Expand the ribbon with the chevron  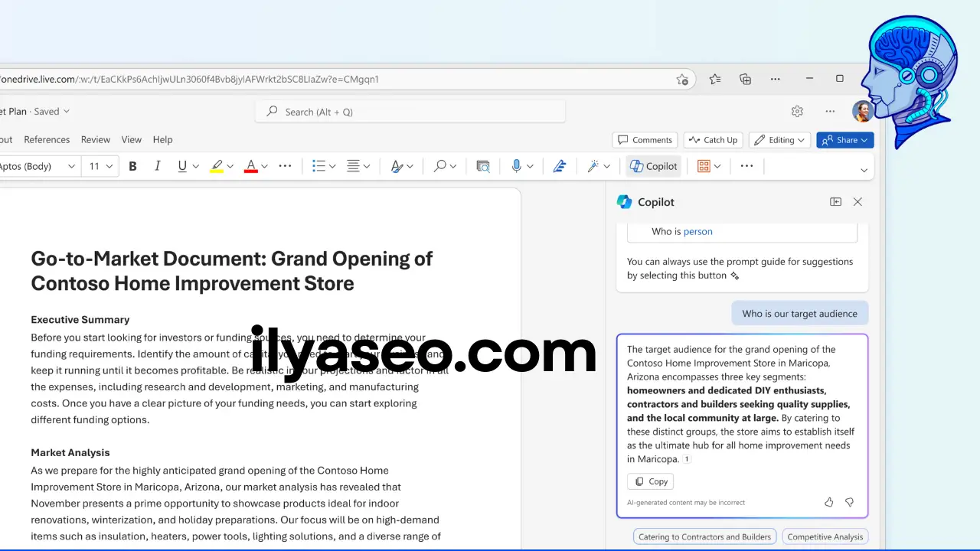[864, 170]
